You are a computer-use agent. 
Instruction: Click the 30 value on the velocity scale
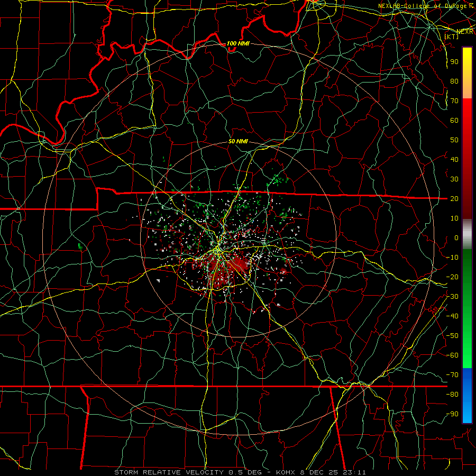coord(454,179)
